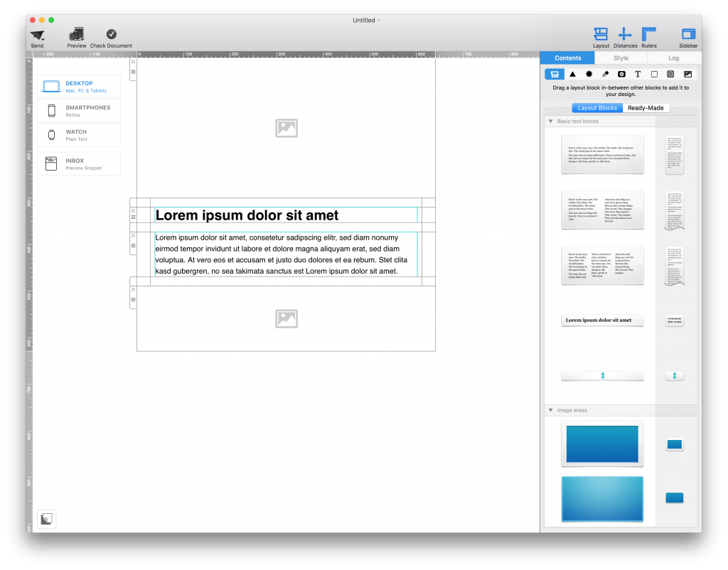Click the vertical ruler on the left edge

click(x=29, y=295)
